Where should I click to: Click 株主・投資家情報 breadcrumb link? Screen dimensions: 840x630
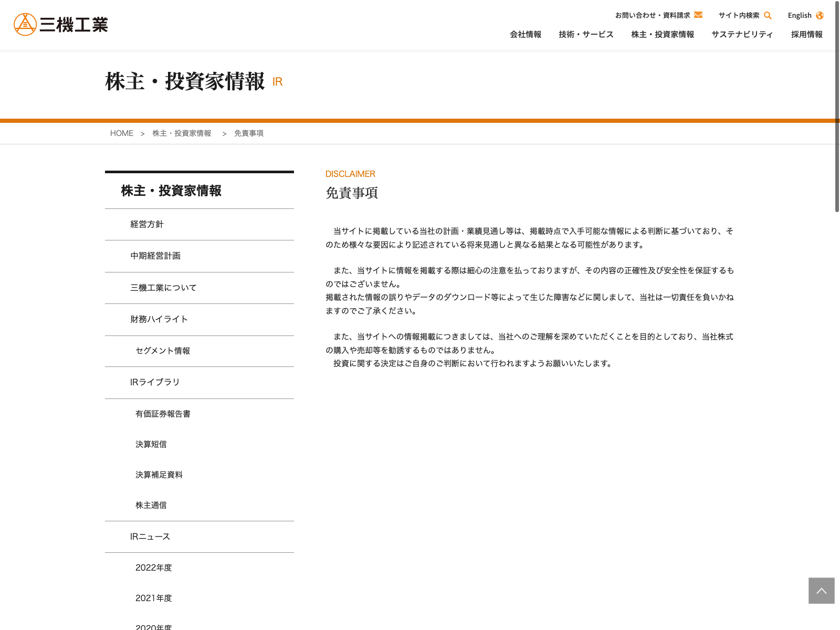182,133
